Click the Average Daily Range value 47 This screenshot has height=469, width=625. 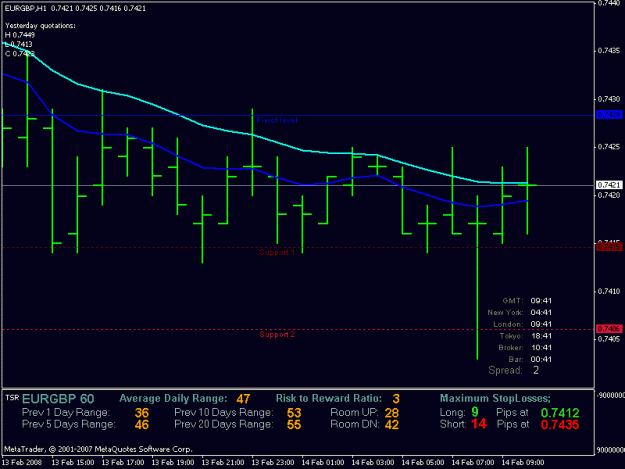coord(243,399)
